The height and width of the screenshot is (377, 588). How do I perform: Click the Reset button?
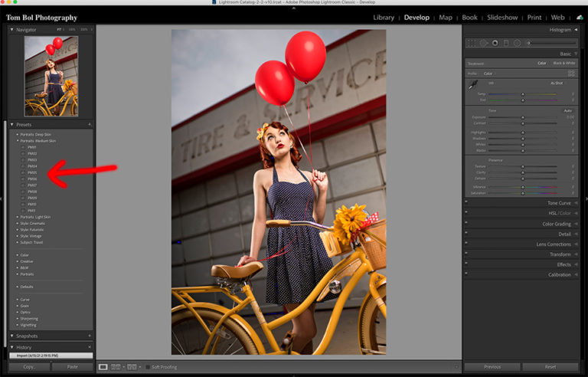pyautogui.click(x=550, y=367)
